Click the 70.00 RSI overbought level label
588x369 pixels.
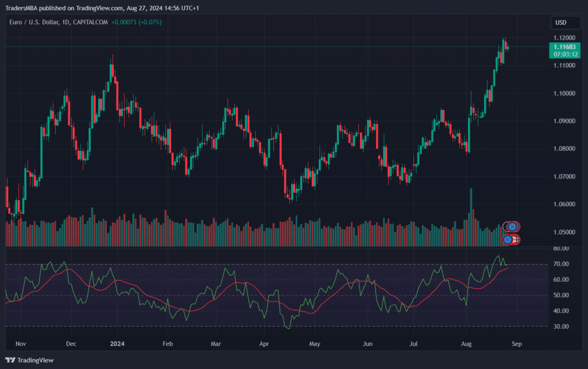tap(561, 264)
